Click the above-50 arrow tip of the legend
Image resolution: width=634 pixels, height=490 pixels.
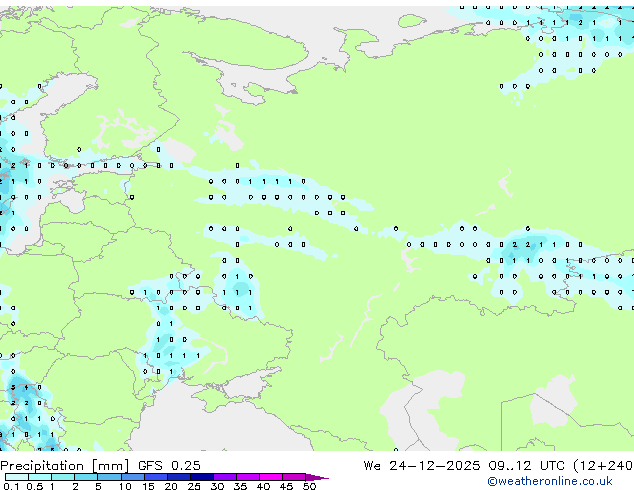click(x=317, y=477)
